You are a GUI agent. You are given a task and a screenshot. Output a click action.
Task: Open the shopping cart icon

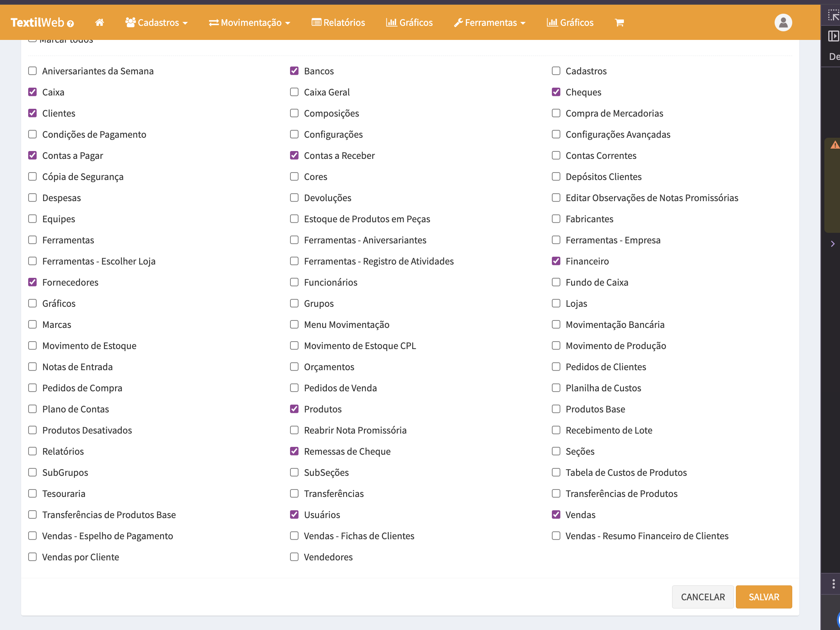tap(619, 22)
